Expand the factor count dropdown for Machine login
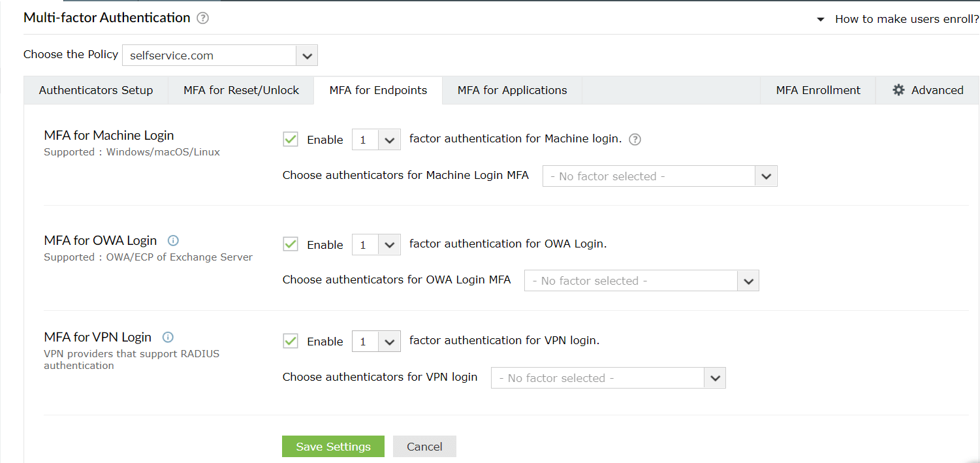This screenshot has width=980, height=463. click(389, 139)
